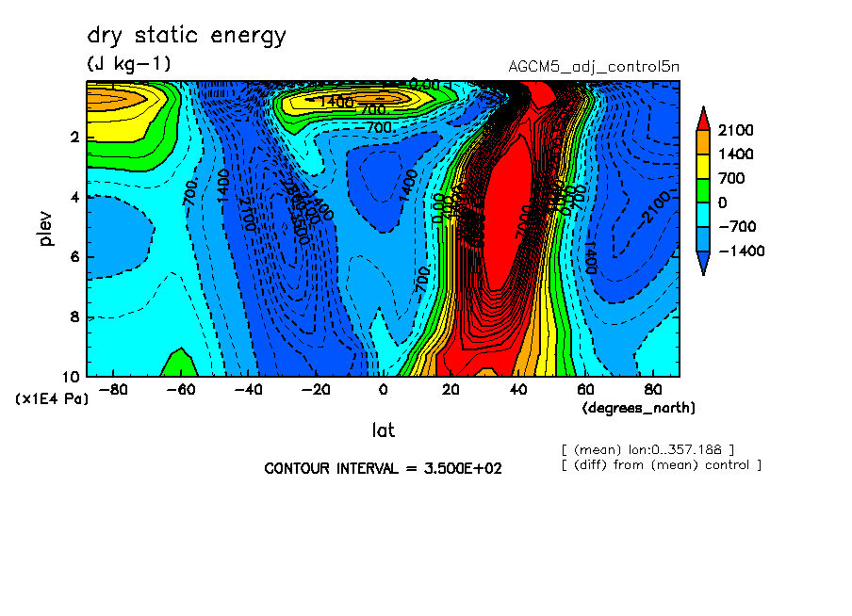
Task: Click the '(J kg-1)' units label
Action: point(129,63)
